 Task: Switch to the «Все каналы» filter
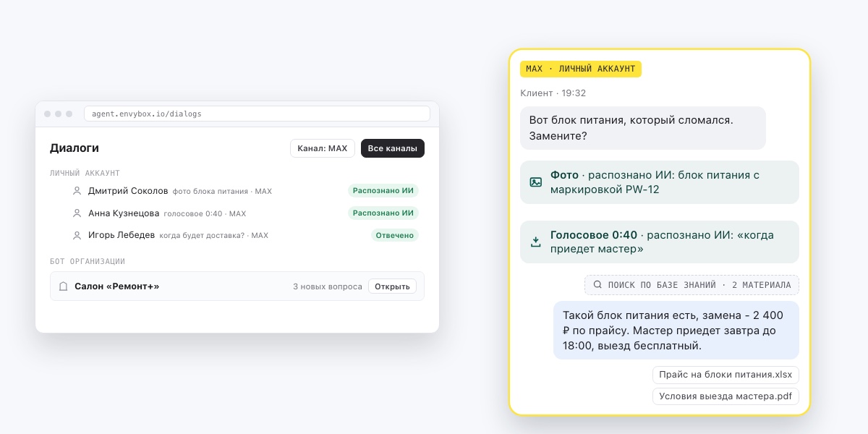393,148
